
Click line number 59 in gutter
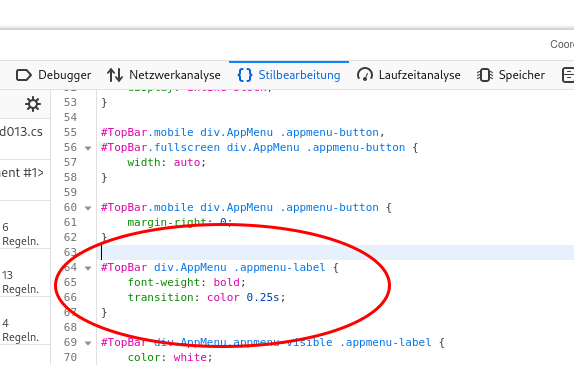[70, 192]
